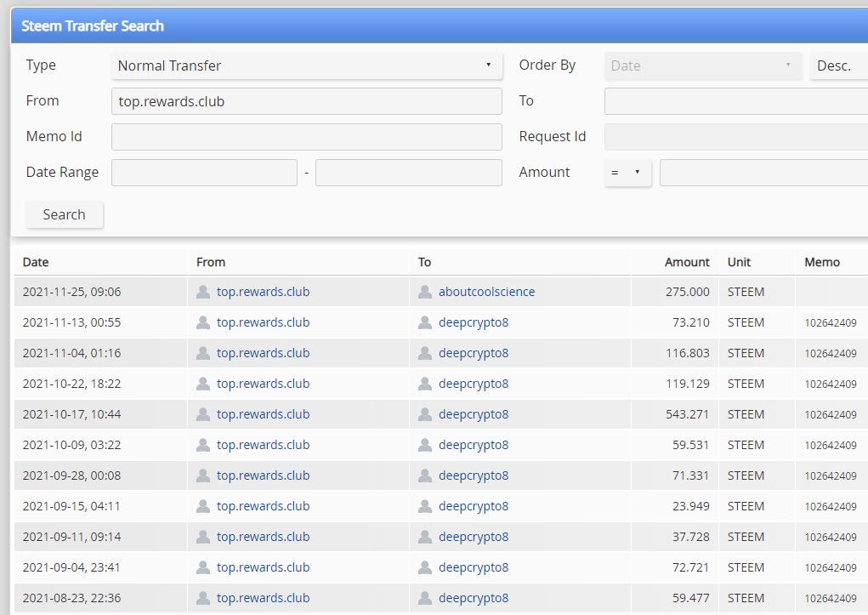Open memo 102642409 in 2021-11-04 row
Screen dimensions: 868x615
coord(830,354)
